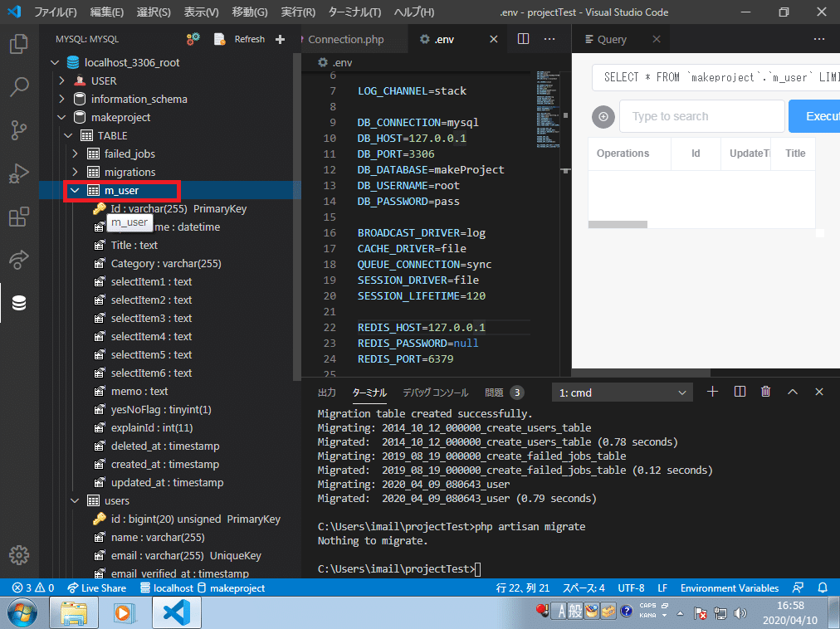Click Live Share in the status bar

tap(97, 588)
